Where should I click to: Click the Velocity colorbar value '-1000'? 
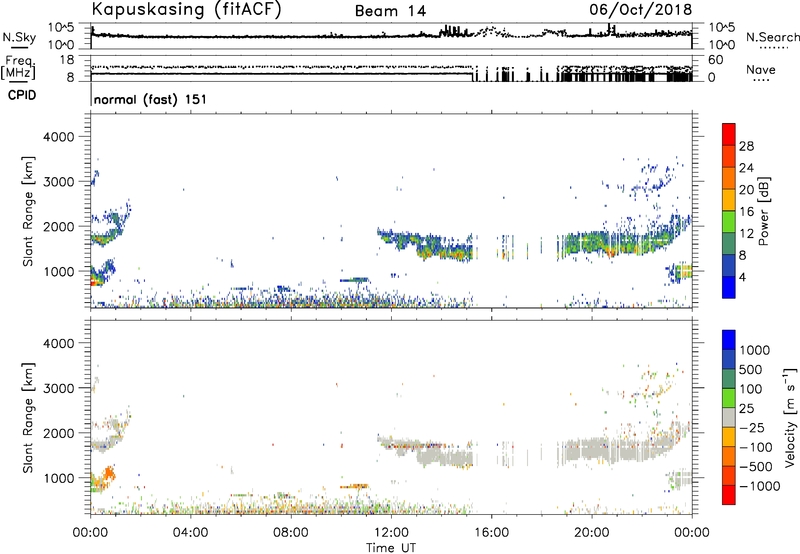click(759, 486)
